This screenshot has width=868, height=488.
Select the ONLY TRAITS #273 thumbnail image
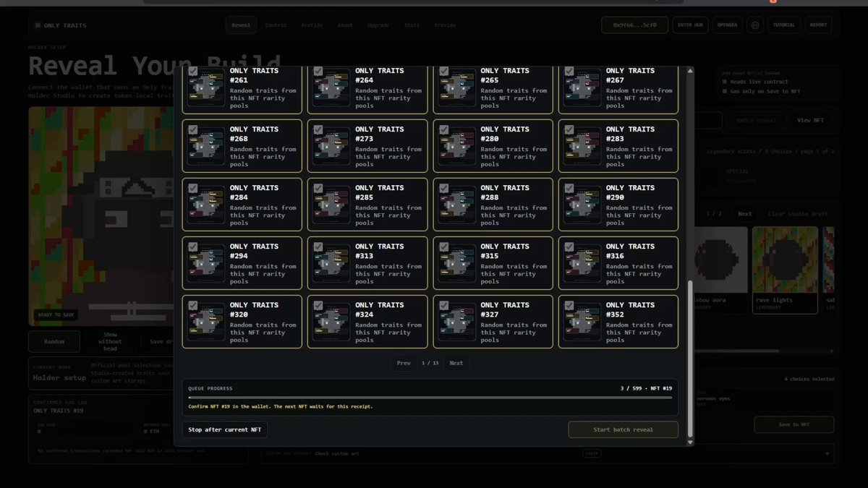(x=331, y=146)
